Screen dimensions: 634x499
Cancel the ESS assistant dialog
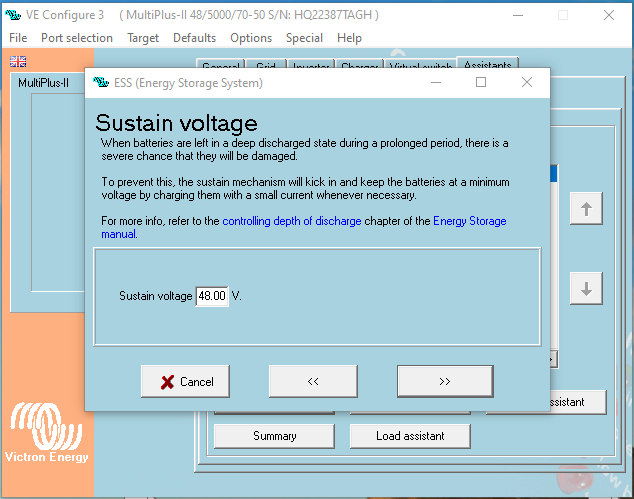click(186, 381)
